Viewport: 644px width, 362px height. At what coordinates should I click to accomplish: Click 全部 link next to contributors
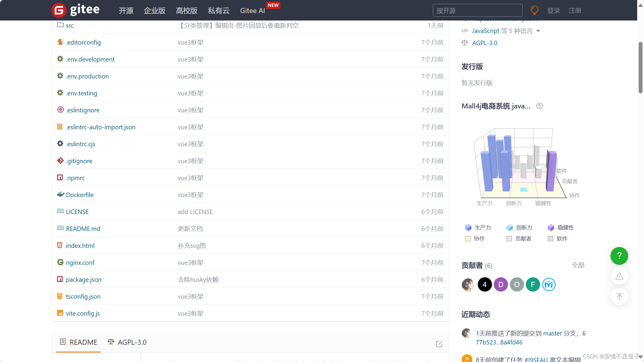coord(578,265)
